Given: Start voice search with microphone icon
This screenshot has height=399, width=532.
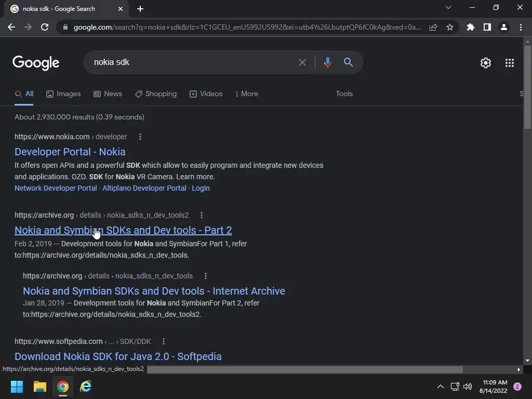Looking at the screenshot, I should point(327,62).
